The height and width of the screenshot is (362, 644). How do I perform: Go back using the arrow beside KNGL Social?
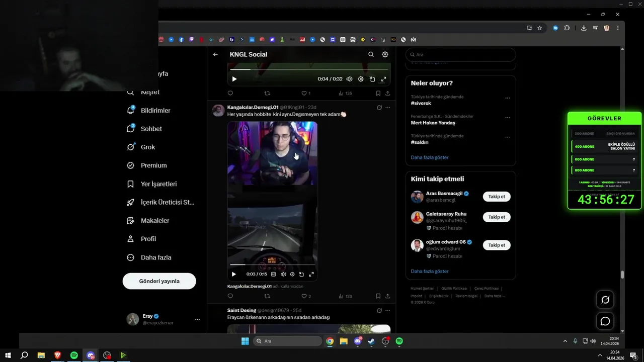215,54
